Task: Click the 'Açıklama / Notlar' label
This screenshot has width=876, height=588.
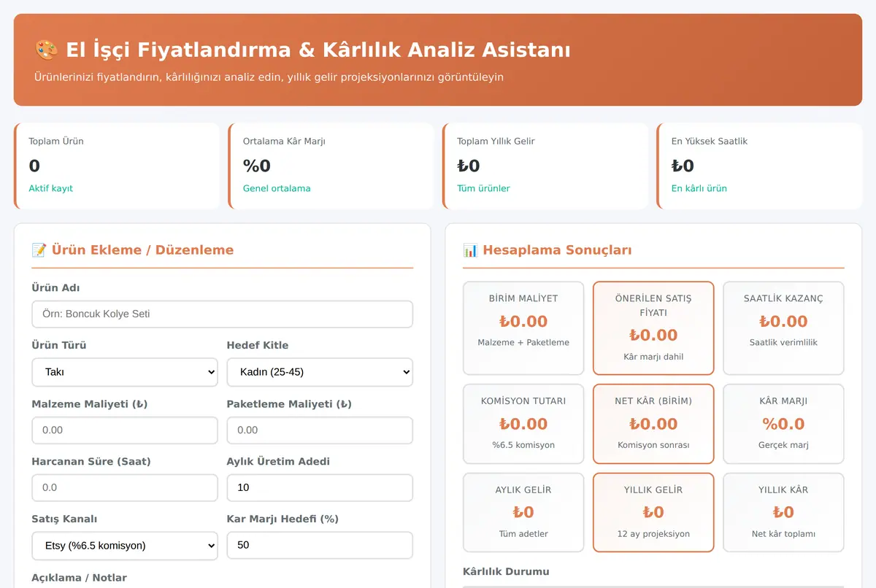Action: click(79, 578)
